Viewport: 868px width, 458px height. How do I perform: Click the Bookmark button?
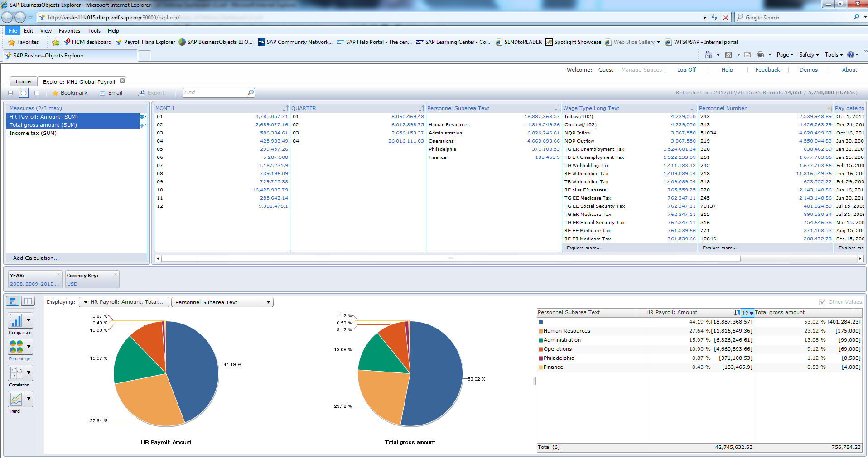[69, 93]
